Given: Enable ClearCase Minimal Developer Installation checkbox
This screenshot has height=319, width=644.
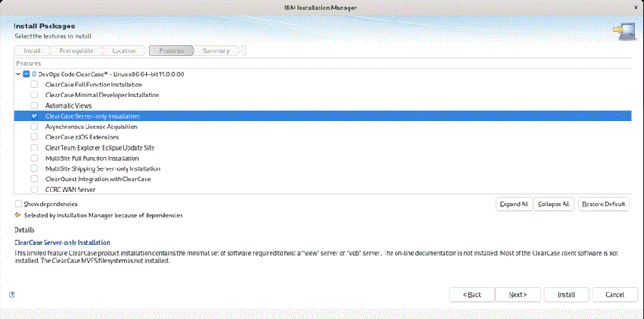Looking at the screenshot, I should 34,95.
